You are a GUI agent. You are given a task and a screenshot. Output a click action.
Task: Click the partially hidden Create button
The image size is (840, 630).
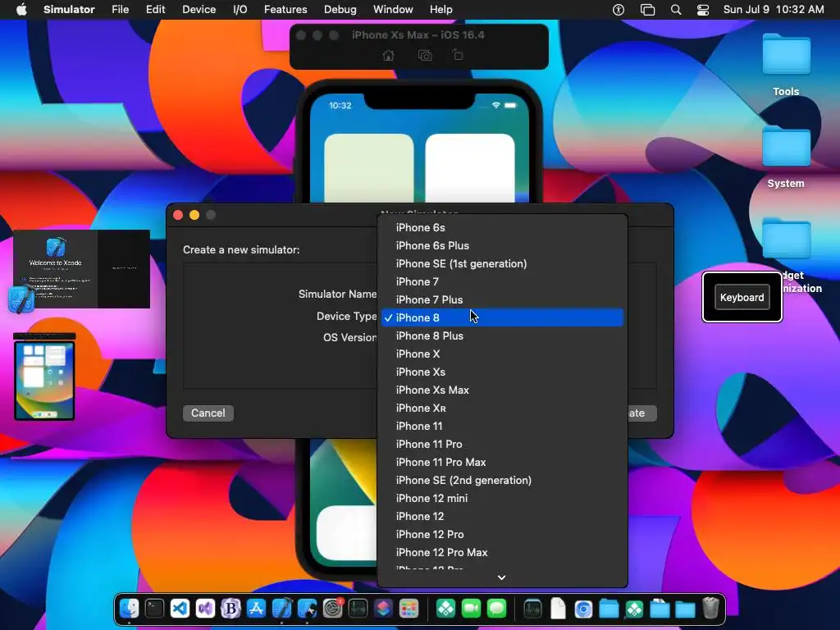coord(641,413)
